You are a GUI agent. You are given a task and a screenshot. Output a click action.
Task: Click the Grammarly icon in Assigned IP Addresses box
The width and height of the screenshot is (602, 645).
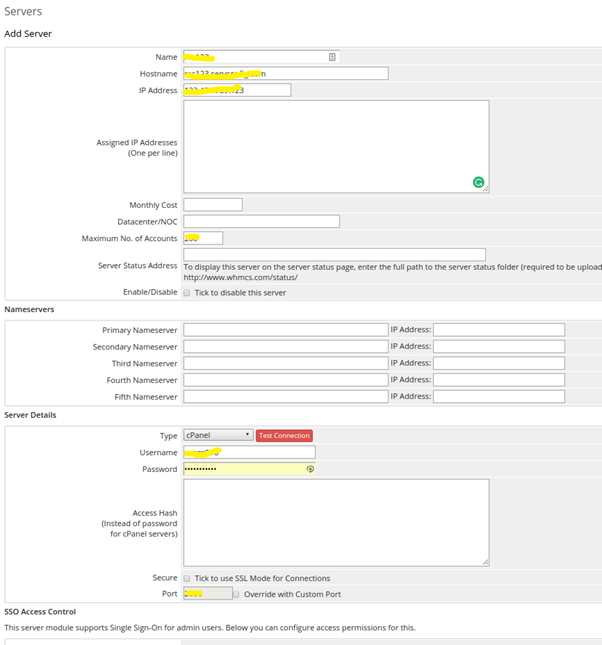point(479,182)
